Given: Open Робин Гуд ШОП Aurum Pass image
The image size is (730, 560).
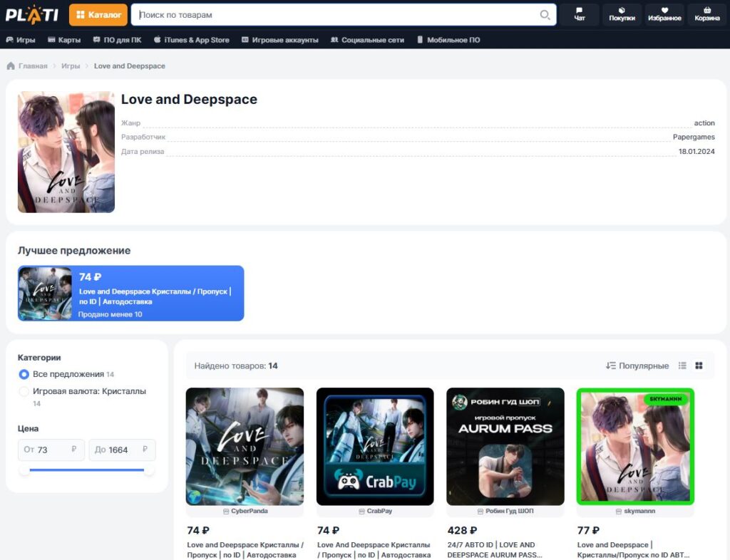Looking at the screenshot, I should [505, 447].
